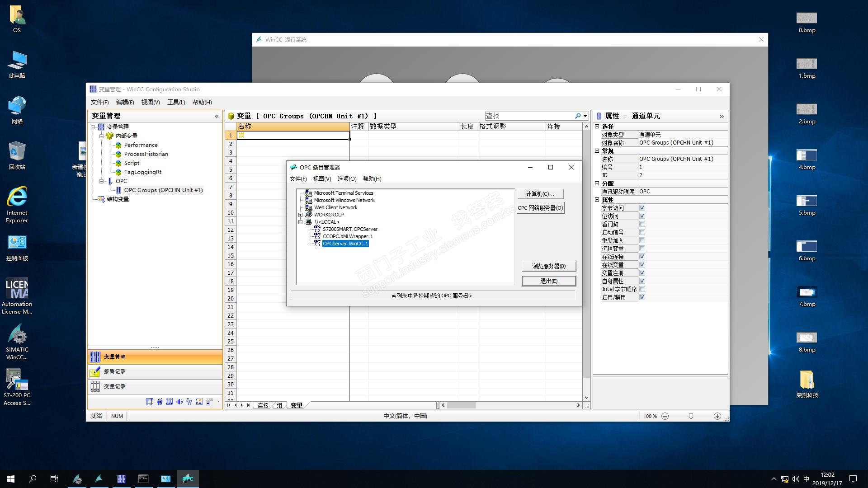Select OPCServer.WinCC.1 server entry
Viewport: 868px width, 488px height.
click(x=345, y=244)
